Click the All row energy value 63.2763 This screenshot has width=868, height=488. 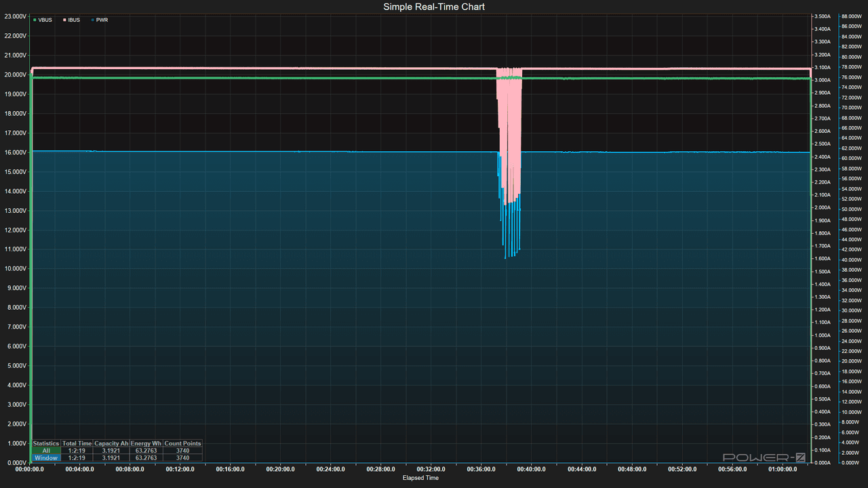tap(146, 451)
